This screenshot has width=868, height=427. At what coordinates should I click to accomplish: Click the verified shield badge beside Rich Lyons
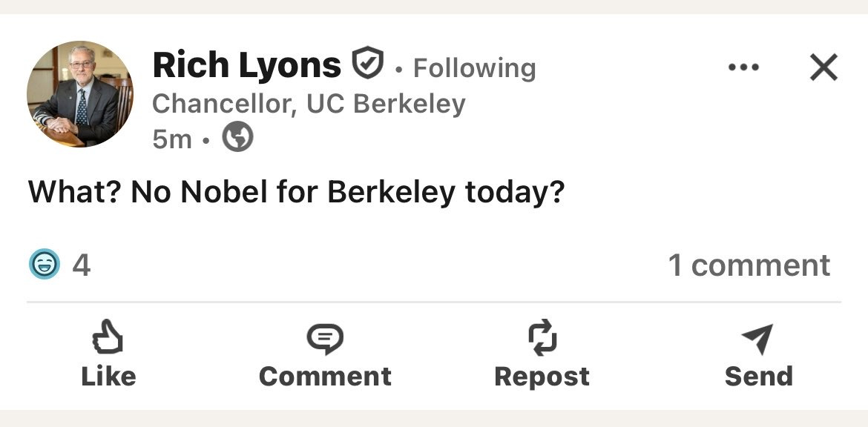point(367,64)
